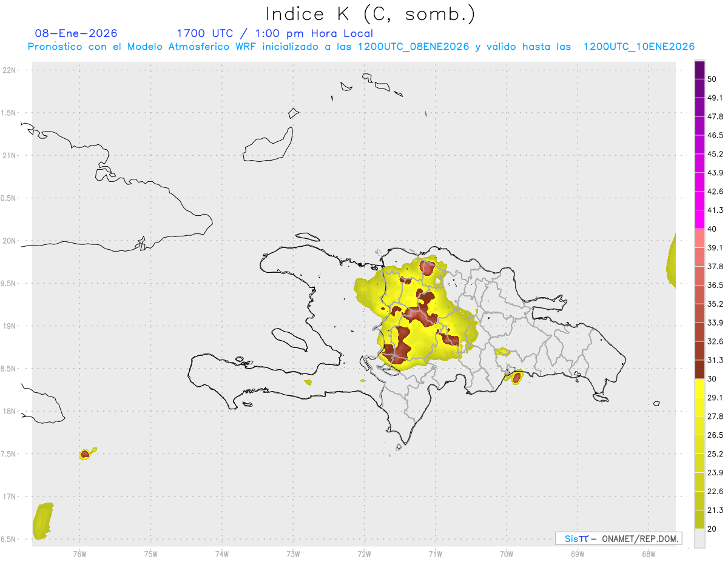Click the longitude label "70W"

(x=506, y=554)
